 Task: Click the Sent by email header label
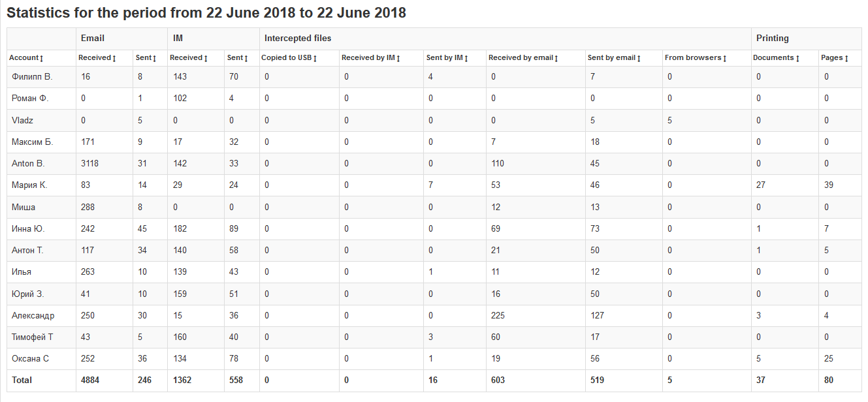tap(611, 58)
